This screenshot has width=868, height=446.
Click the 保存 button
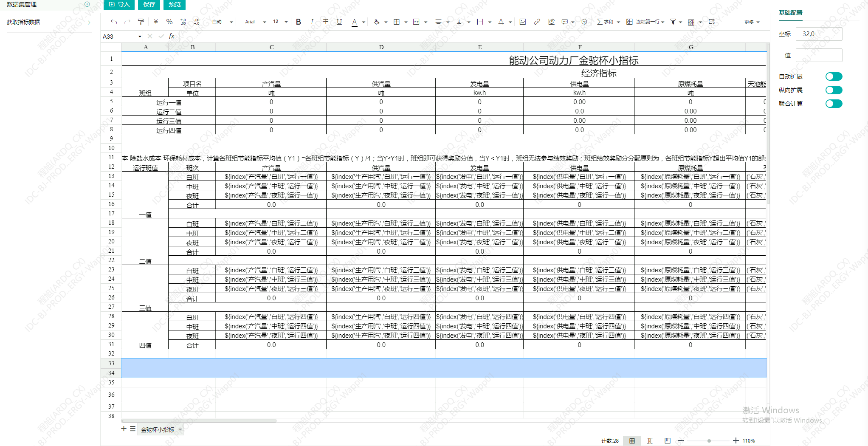(x=149, y=4)
